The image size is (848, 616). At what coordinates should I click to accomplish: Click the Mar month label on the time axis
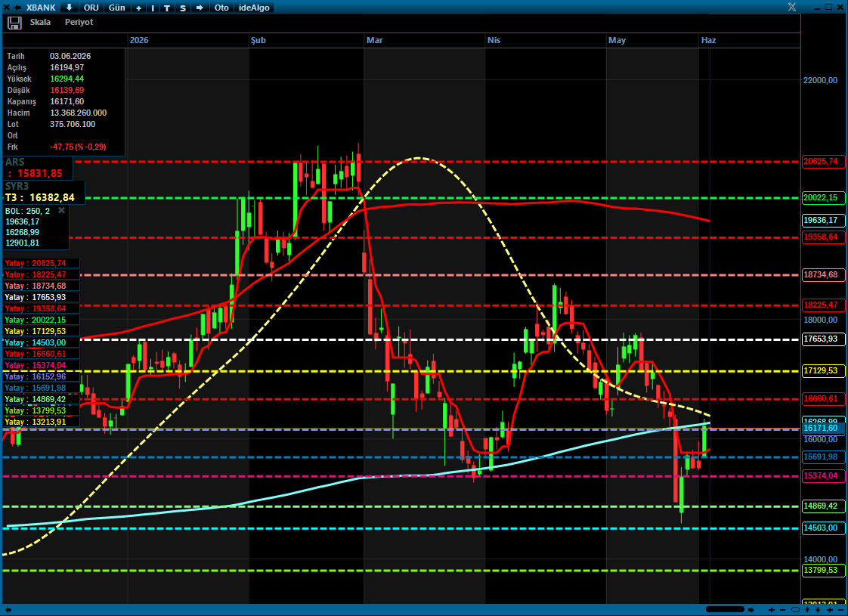pos(374,41)
